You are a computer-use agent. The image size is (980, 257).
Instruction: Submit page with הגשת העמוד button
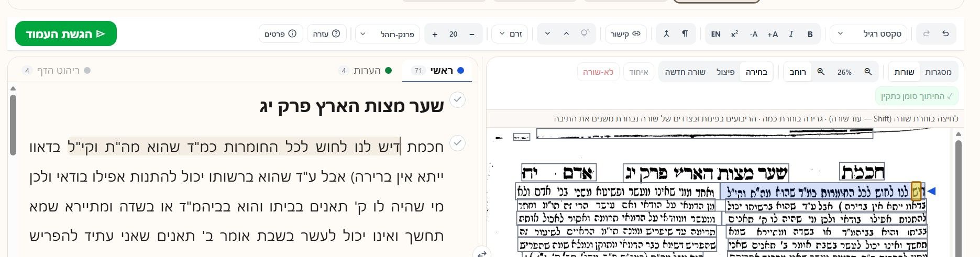(66, 34)
